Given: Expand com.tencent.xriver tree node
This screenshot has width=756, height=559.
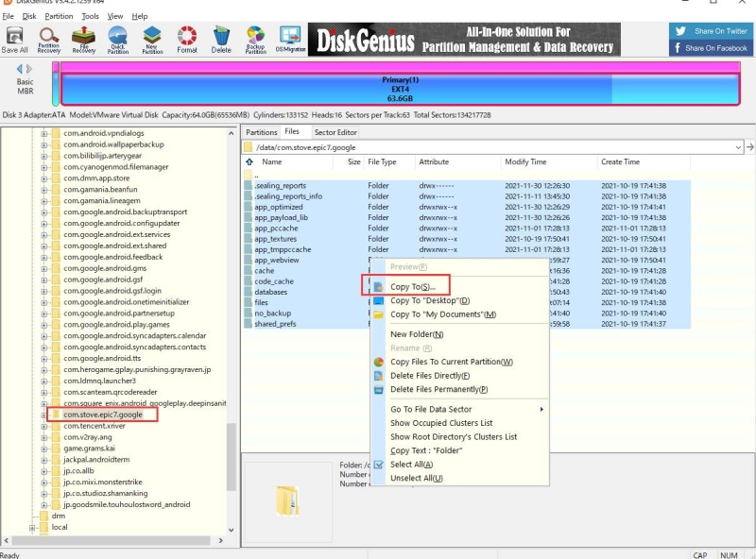Looking at the screenshot, I should pyautogui.click(x=43, y=427).
